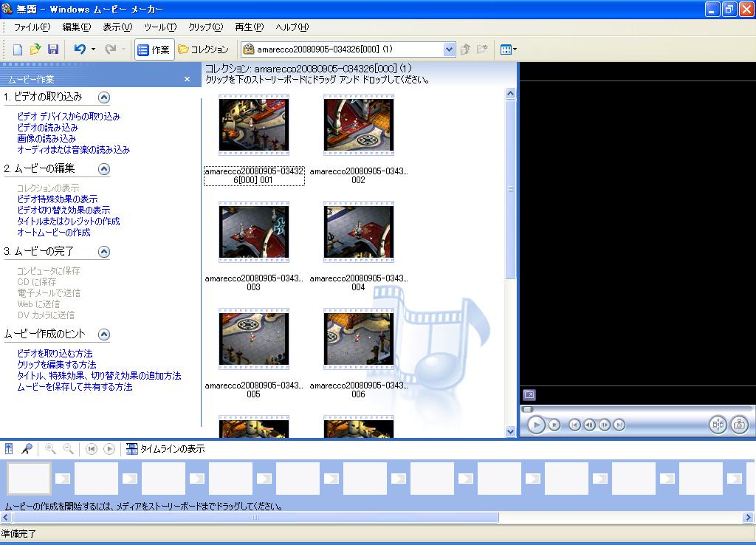Collapse the ムービーの完了 section
The height and width of the screenshot is (545, 756).
[x=103, y=252]
